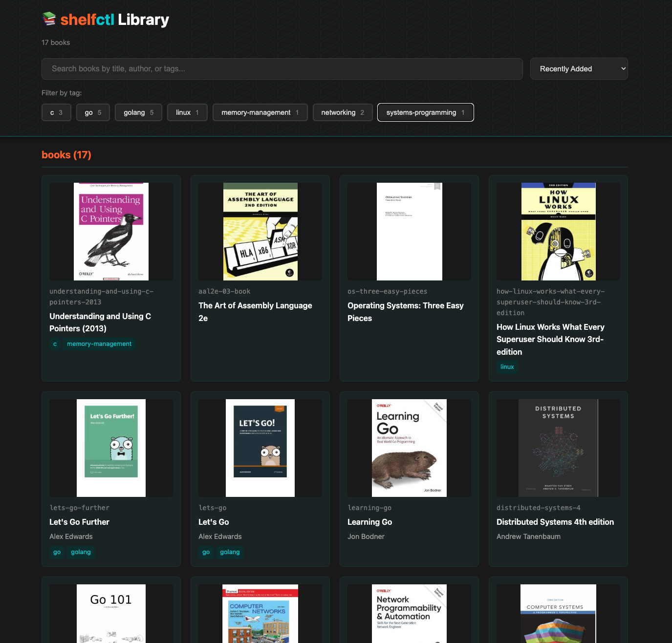Click the c tag on C Pointers card
Viewport: 672px width, 643px height.
(x=55, y=344)
